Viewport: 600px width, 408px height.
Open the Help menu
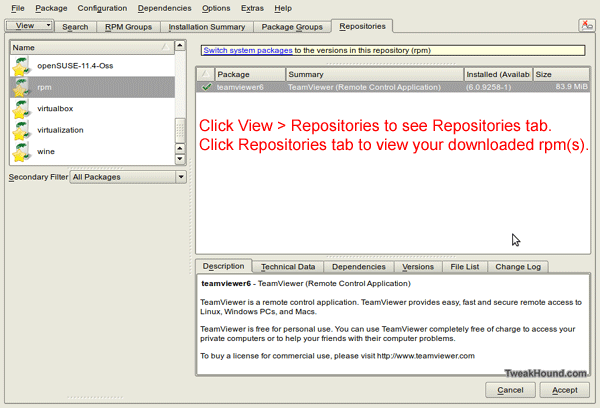(x=283, y=8)
